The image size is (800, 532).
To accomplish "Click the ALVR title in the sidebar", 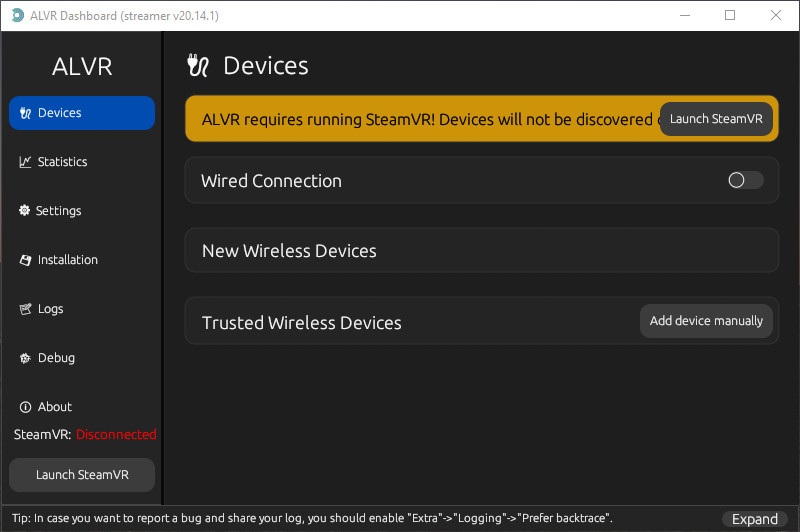I will (x=82, y=67).
